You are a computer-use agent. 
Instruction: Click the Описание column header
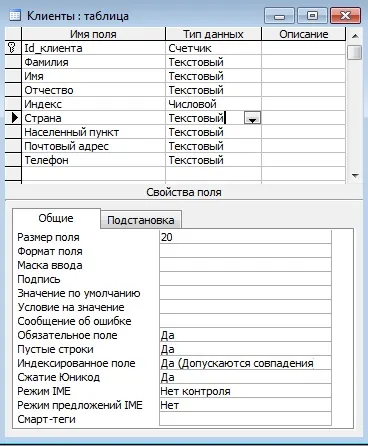click(304, 34)
